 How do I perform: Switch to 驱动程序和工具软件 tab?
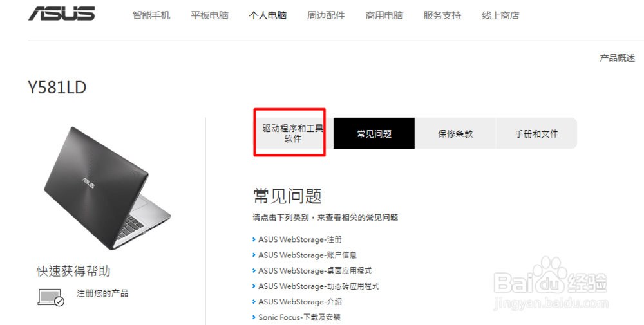click(x=292, y=133)
